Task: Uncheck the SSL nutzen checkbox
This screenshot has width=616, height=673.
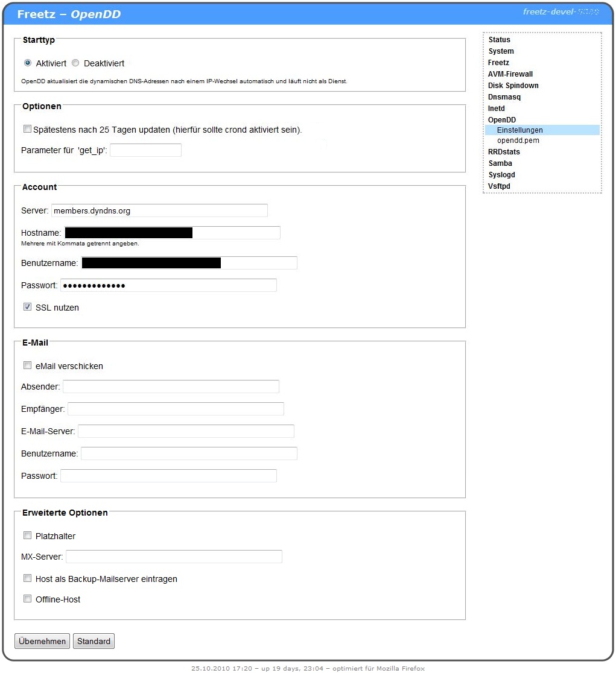Action: (x=27, y=307)
